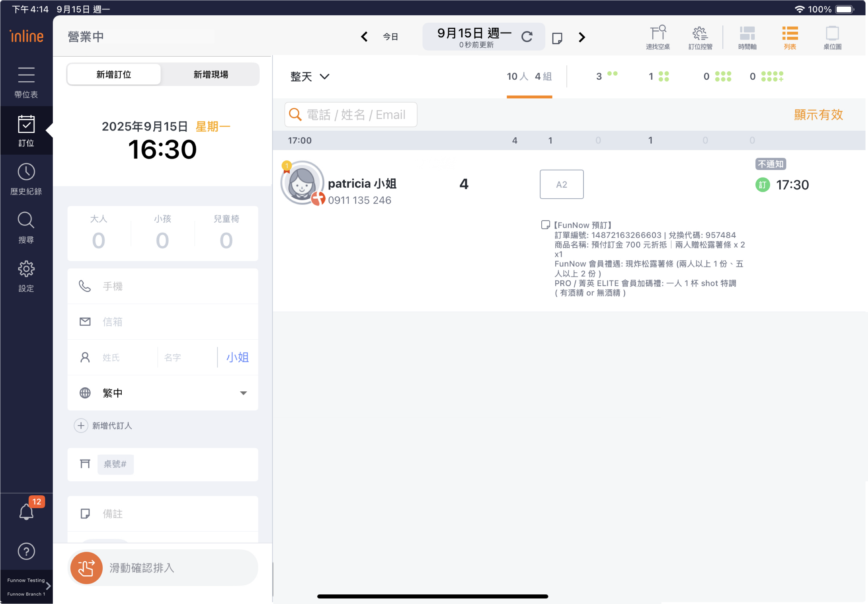
Task: Open the help question mark icon
Action: pyautogui.click(x=26, y=551)
